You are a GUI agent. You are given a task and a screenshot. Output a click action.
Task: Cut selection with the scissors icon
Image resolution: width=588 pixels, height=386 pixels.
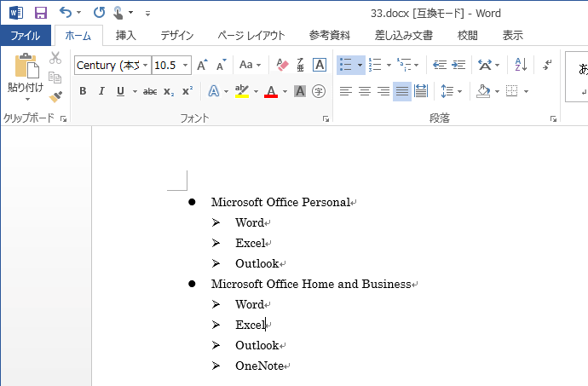(x=55, y=58)
